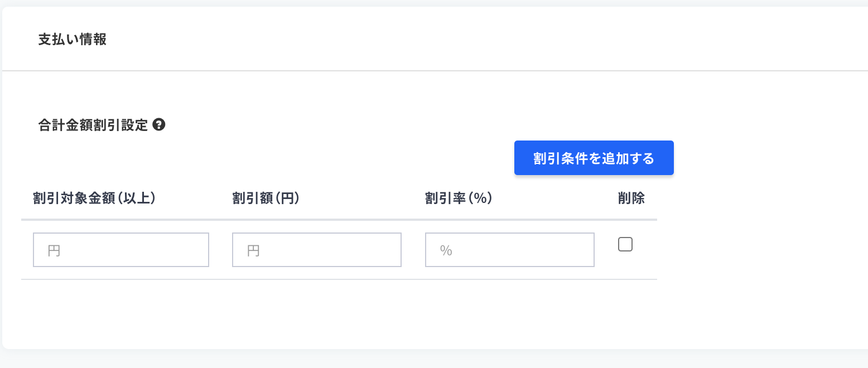Tick the 削除 checkbox in the row
868x368 pixels.
click(625, 244)
